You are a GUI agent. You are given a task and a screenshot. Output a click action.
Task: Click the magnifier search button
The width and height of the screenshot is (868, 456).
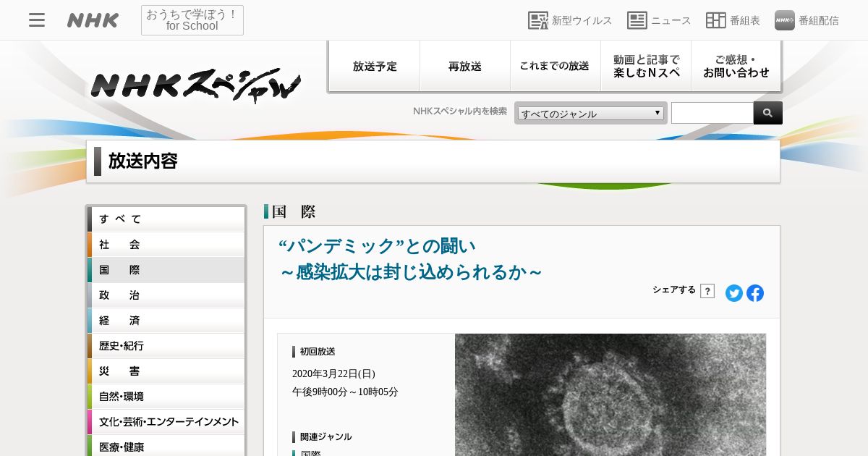(768, 113)
